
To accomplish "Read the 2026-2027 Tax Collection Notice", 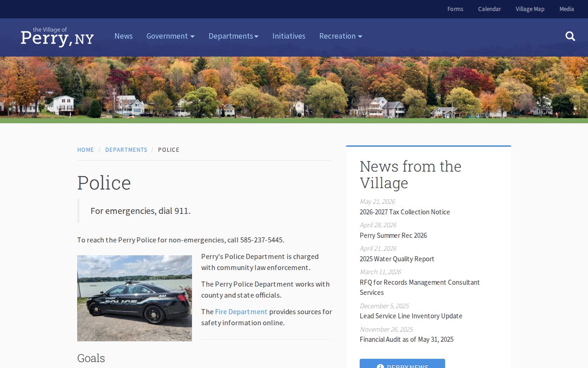I will (405, 212).
